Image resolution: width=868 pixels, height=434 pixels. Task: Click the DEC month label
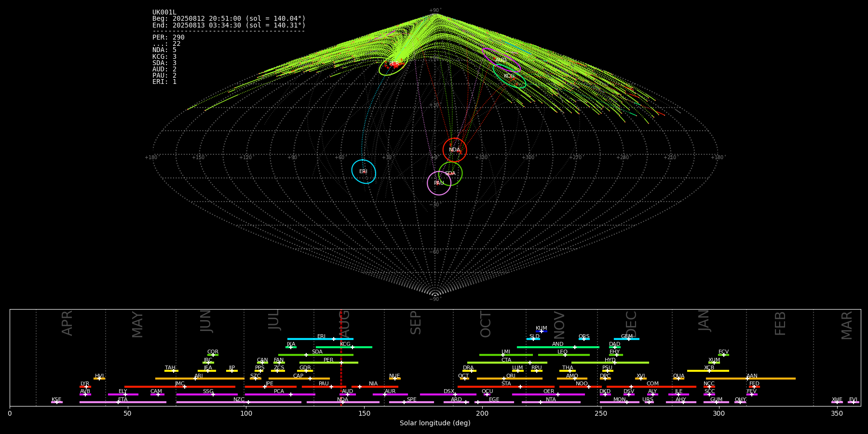tap(631, 324)
